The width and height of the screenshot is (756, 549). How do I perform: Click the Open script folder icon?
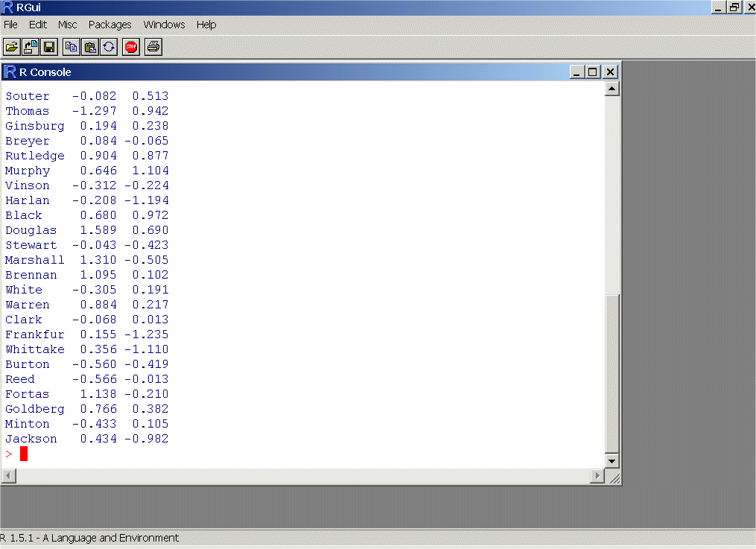pos(12,47)
